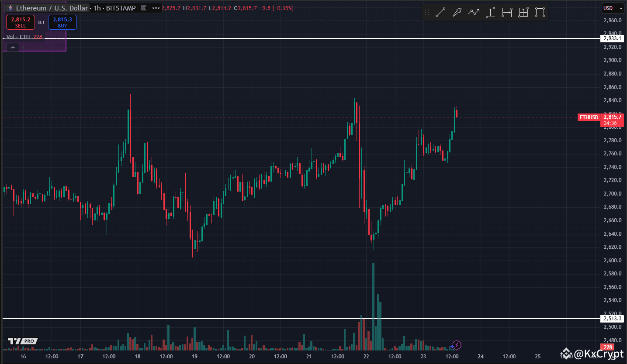Viewport: 627px width, 364px height.
Task: Select the Price Range measurement tool
Action: click(490, 12)
